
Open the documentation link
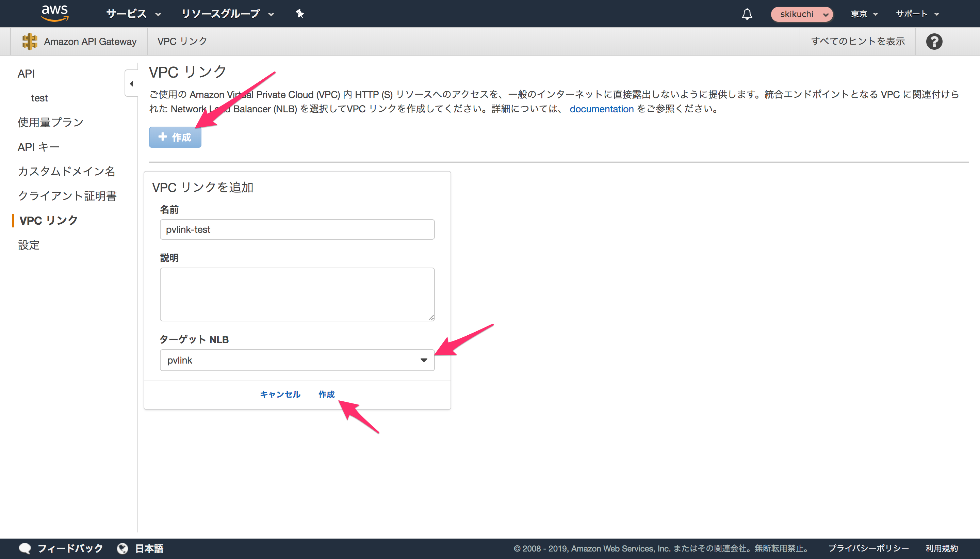point(602,109)
